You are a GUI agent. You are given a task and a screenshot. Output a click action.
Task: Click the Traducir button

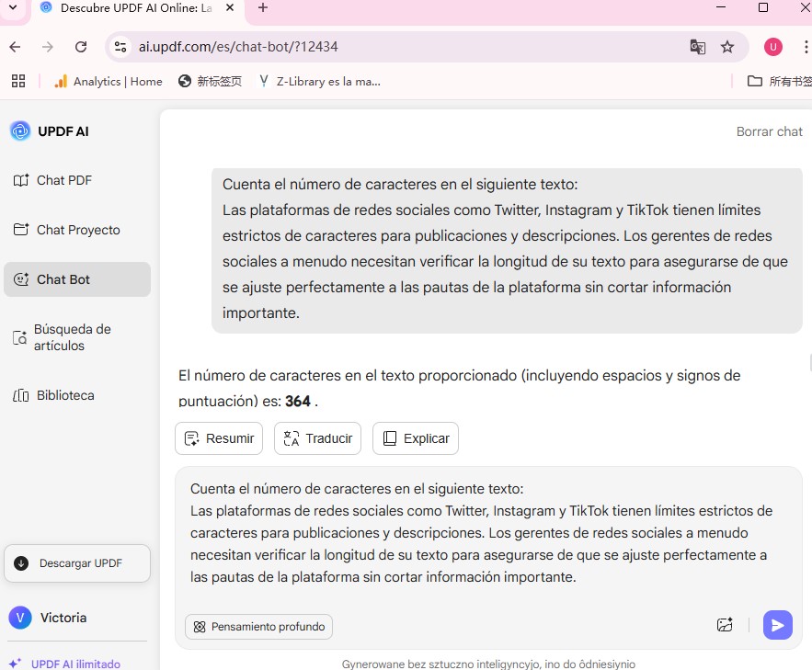click(317, 438)
